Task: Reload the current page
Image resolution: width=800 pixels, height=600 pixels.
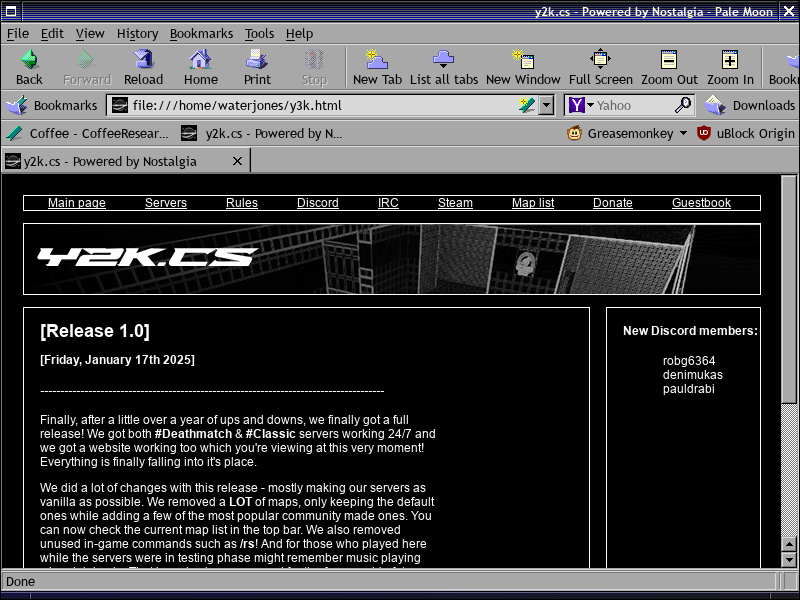Action: (143, 67)
